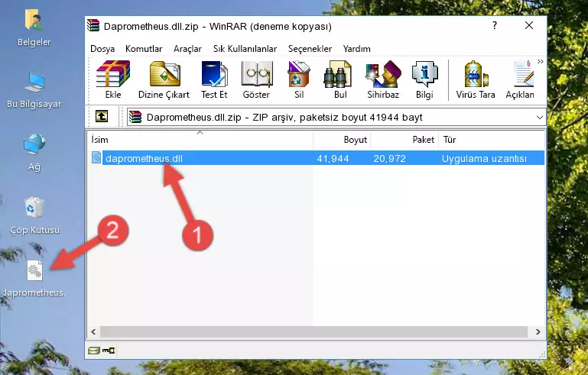Sort by the Tür column header
This screenshot has width=588, height=375.
point(492,140)
